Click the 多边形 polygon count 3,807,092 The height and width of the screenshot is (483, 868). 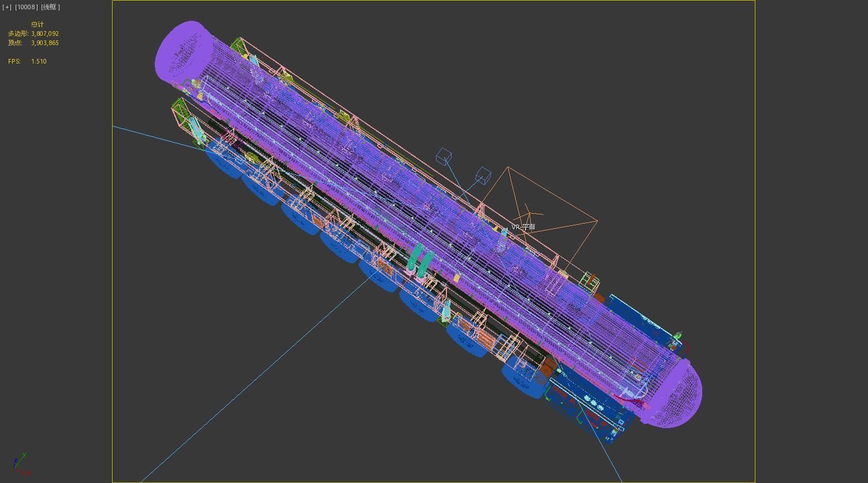pos(45,34)
